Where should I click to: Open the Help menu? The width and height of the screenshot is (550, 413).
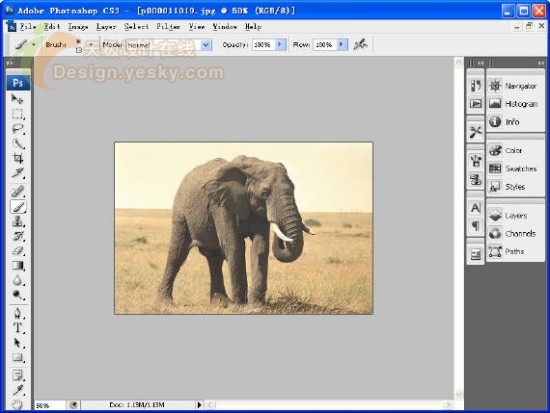pos(253,27)
